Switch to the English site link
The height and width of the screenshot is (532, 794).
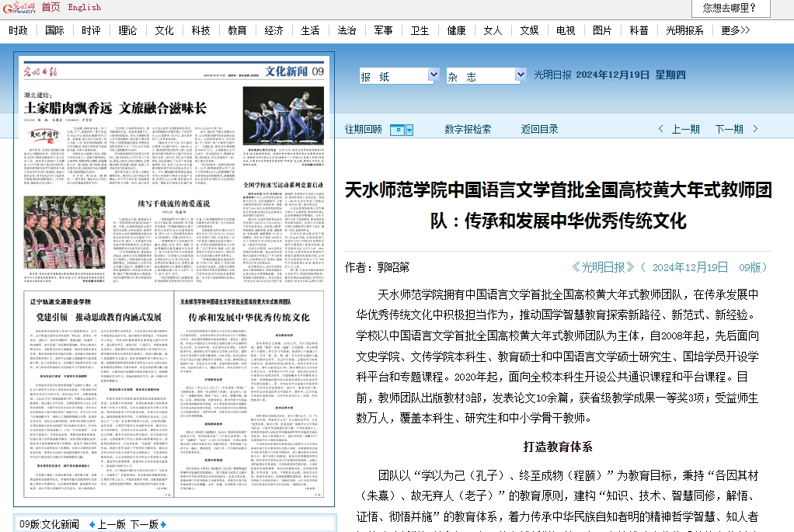point(85,7)
